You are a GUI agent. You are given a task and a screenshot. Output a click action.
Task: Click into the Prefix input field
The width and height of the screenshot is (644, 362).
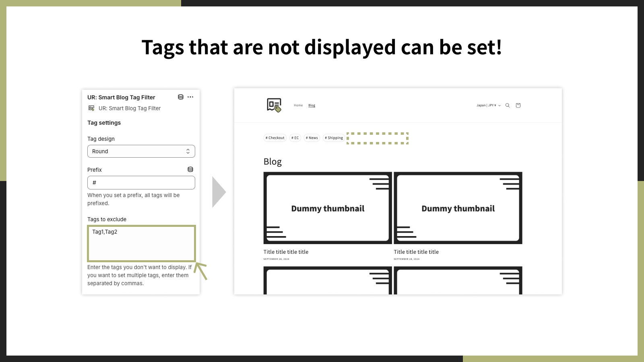[141, 183]
